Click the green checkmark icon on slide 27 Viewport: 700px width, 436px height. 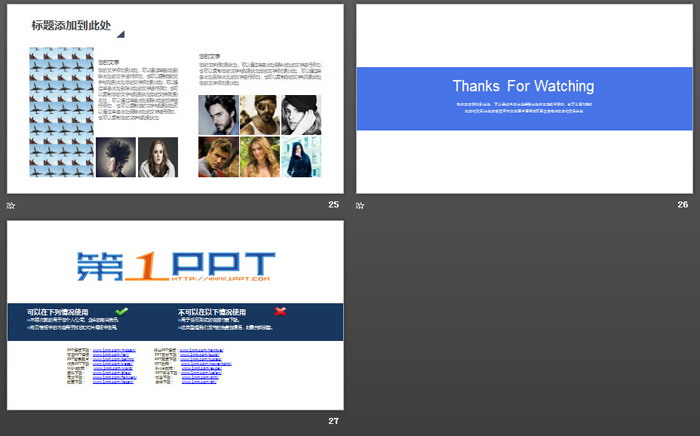pos(122,312)
